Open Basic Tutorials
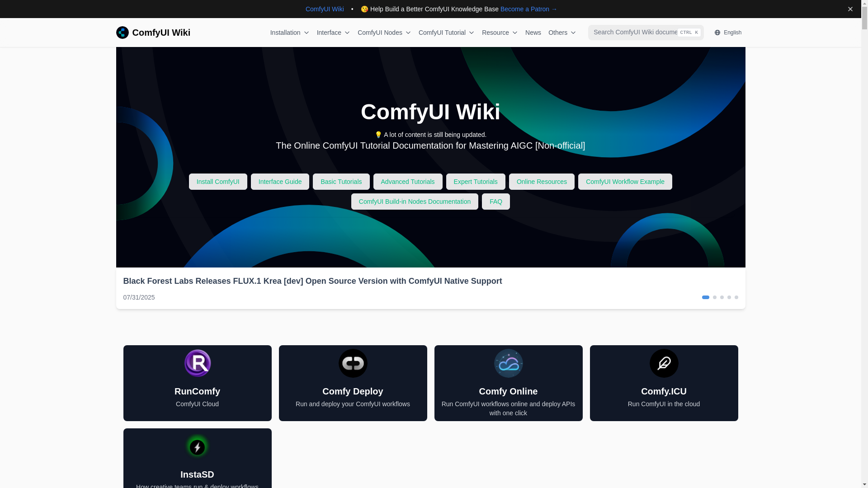The height and width of the screenshot is (488, 868). 341,182
